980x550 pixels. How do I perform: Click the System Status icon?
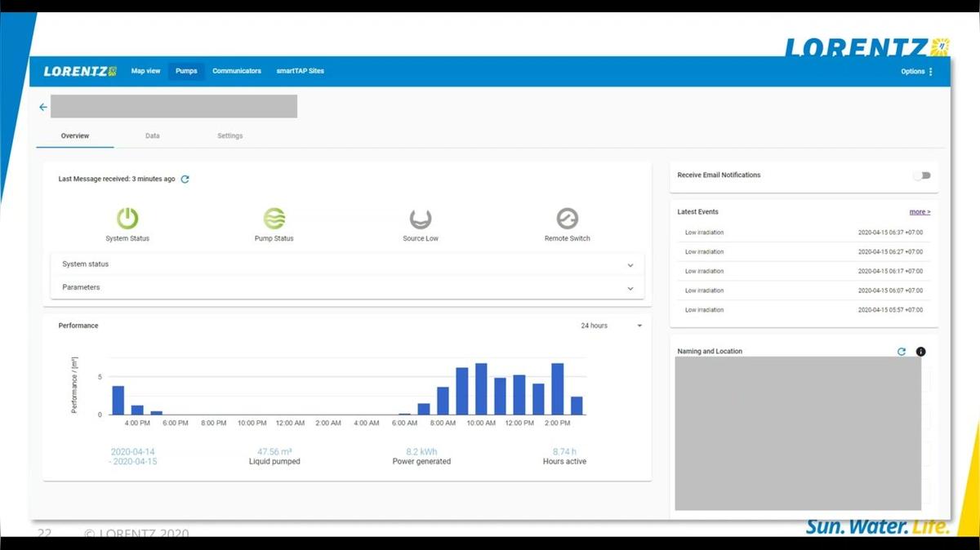127,217
